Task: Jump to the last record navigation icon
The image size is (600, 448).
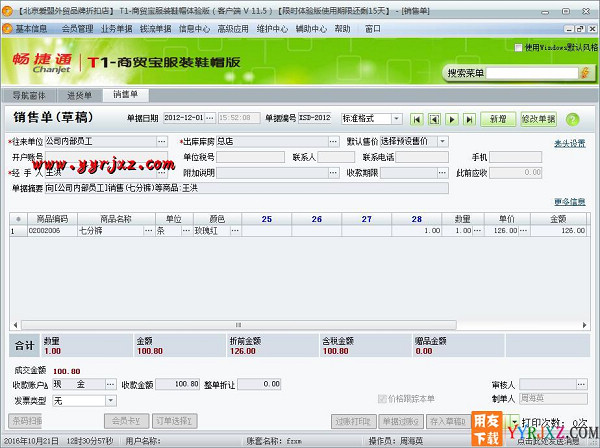Action: click(x=469, y=119)
